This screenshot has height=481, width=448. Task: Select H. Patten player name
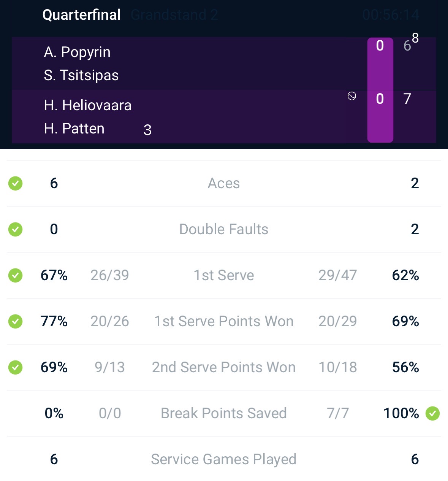74,129
